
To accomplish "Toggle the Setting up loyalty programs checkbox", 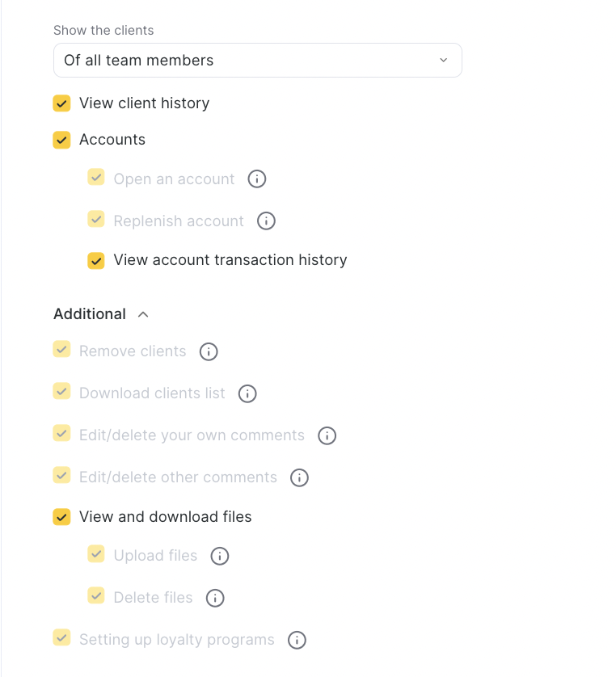I will (62, 637).
